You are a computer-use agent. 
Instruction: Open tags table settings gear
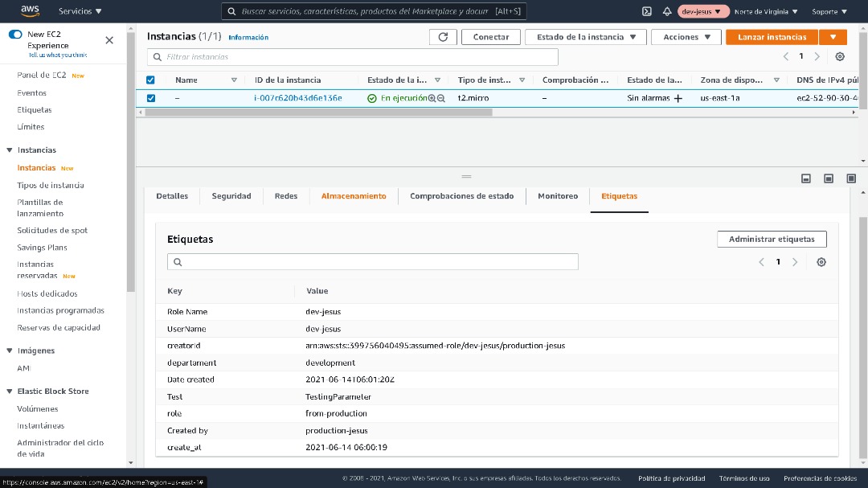(821, 262)
